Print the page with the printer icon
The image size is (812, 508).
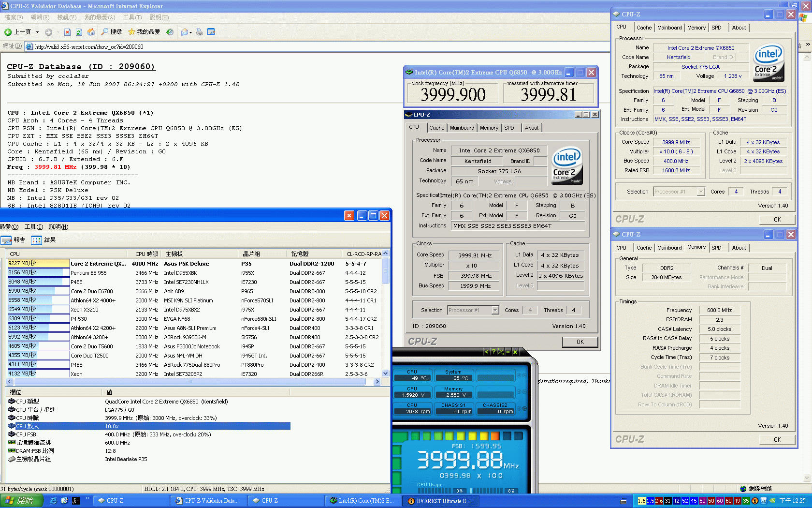coord(199,32)
